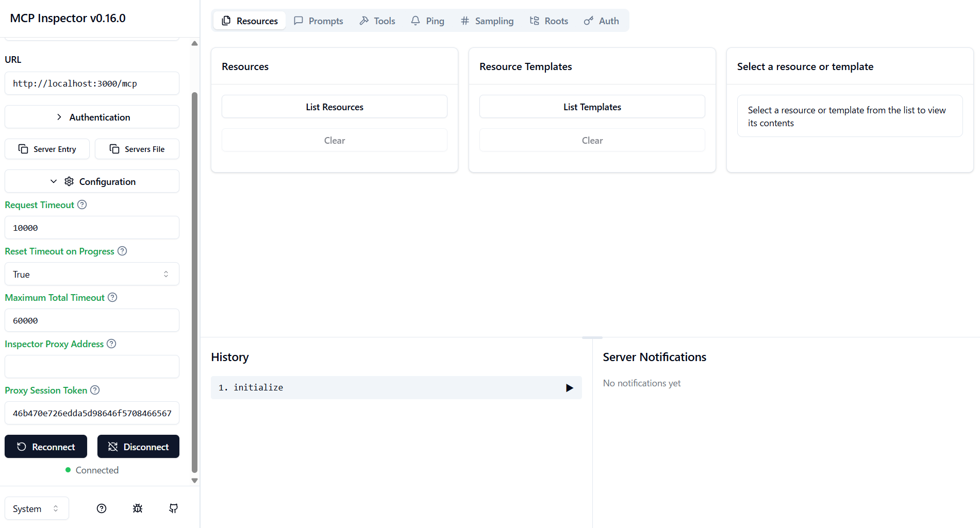This screenshot has height=528, width=980.
Task: Copy Server Entry button
Action: pyautogui.click(x=47, y=149)
